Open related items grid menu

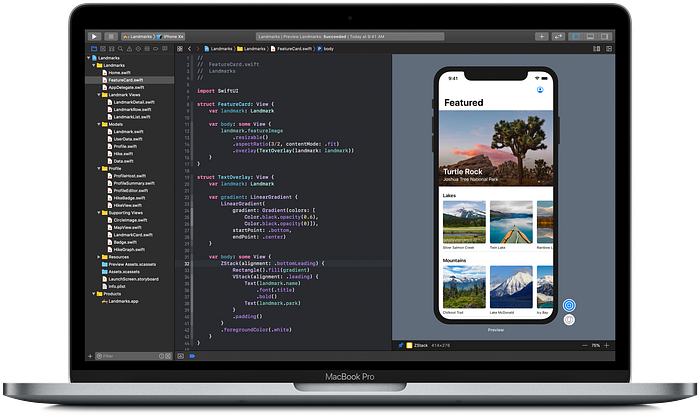pyautogui.click(x=180, y=49)
